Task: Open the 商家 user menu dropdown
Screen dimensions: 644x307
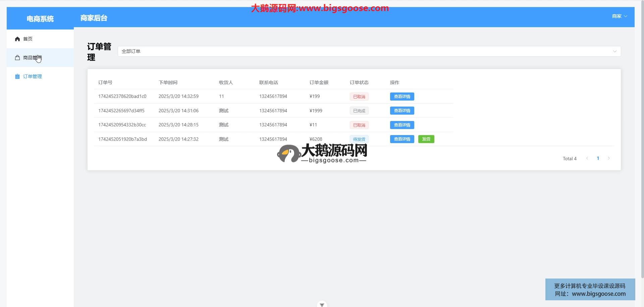Action: click(x=619, y=16)
